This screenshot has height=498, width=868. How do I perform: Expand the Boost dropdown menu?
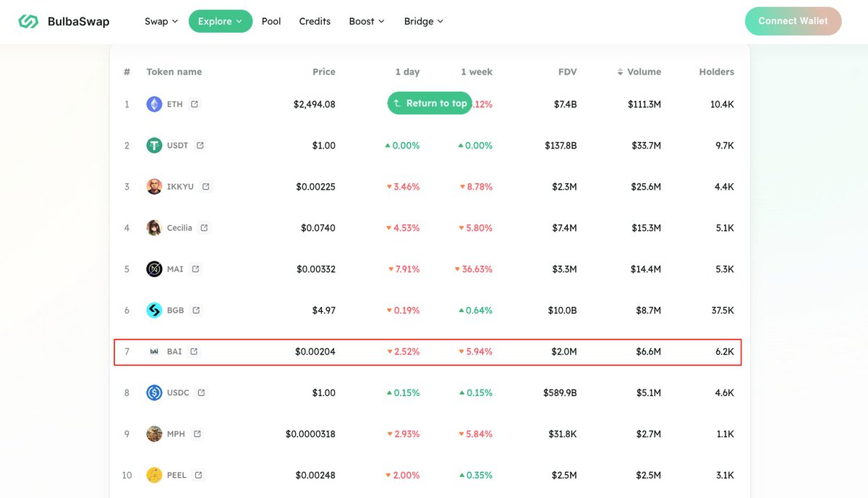(x=367, y=22)
